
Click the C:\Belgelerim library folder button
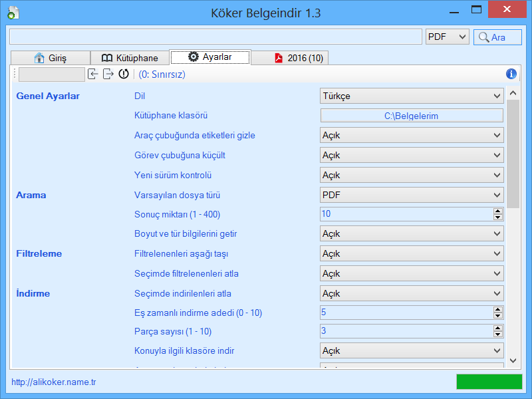412,116
